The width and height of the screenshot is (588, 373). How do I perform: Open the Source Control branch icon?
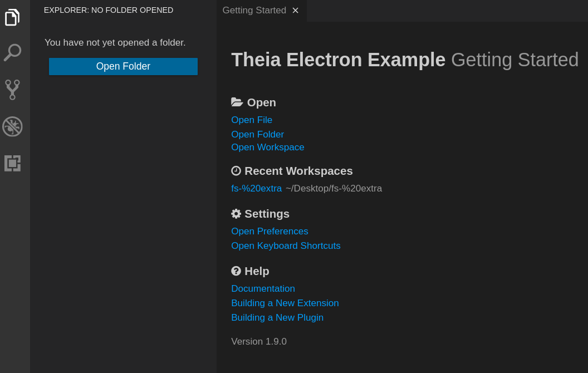pos(12,90)
